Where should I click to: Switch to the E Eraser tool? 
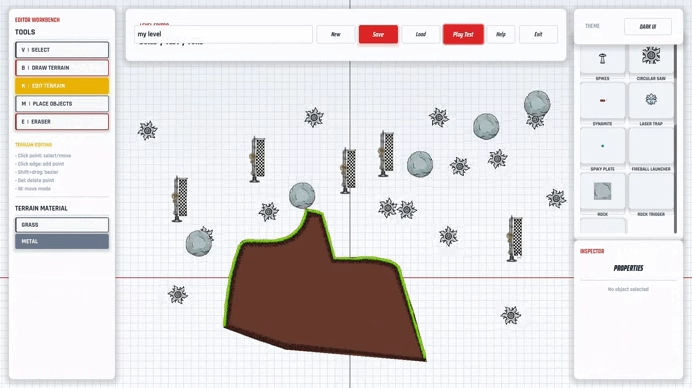click(62, 121)
